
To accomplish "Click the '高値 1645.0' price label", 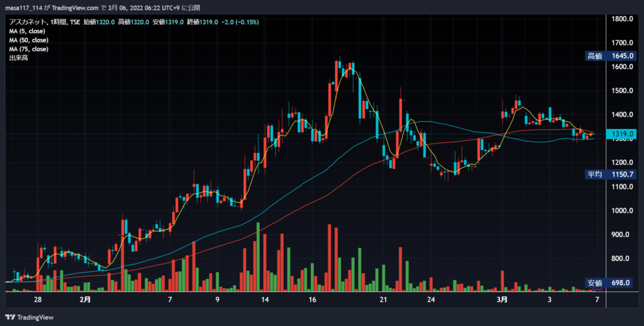I will click(611, 56).
